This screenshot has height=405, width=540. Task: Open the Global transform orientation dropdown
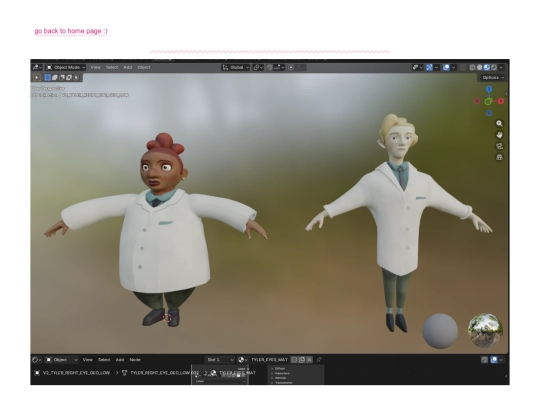[x=236, y=68]
